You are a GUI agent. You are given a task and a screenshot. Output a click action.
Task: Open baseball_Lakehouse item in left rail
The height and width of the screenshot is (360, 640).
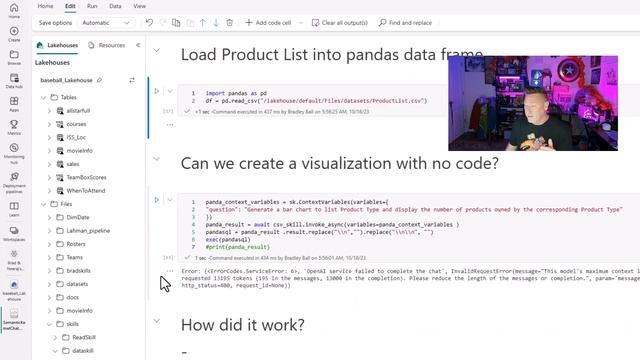(x=14, y=290)
